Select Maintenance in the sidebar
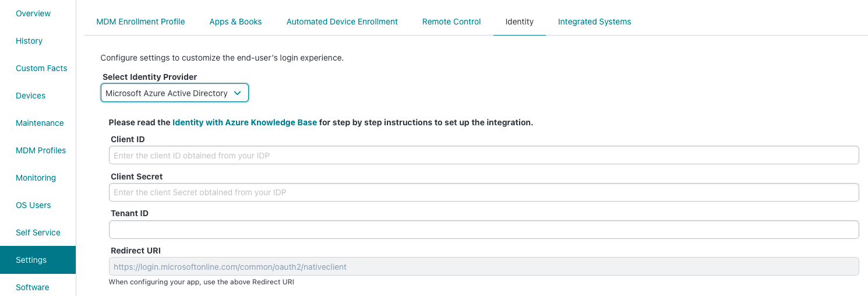 (40, 123)
